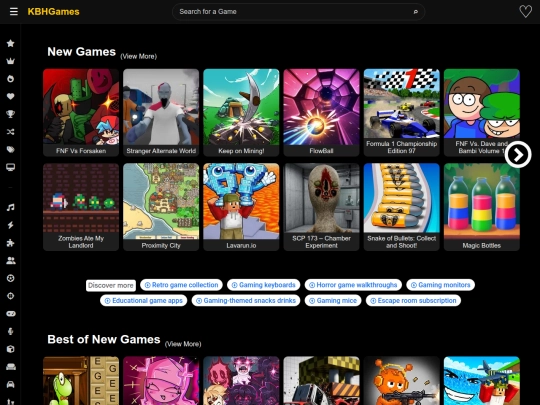Click the crown icon in sidebar

(11, 61)
